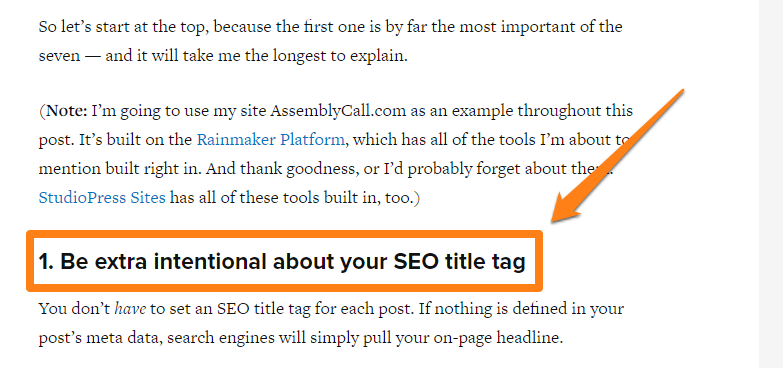783x368 pixels.
Task: Click the orange arrow annotation
Action: tap(617, 156)
